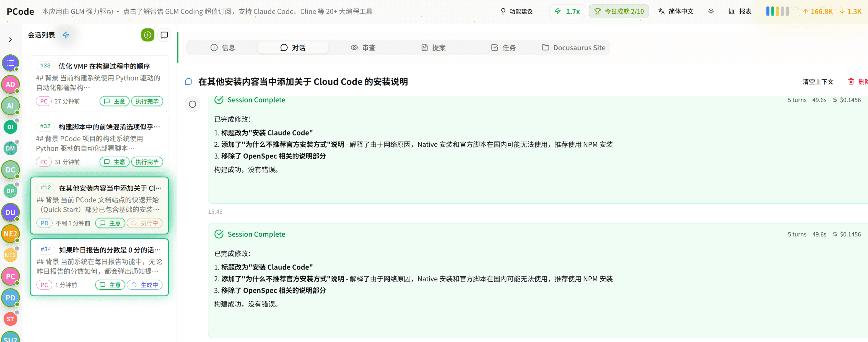Select the AD project avatar in the sidebar
Viewport: 868px width, 342px height.
coord(10,84)
